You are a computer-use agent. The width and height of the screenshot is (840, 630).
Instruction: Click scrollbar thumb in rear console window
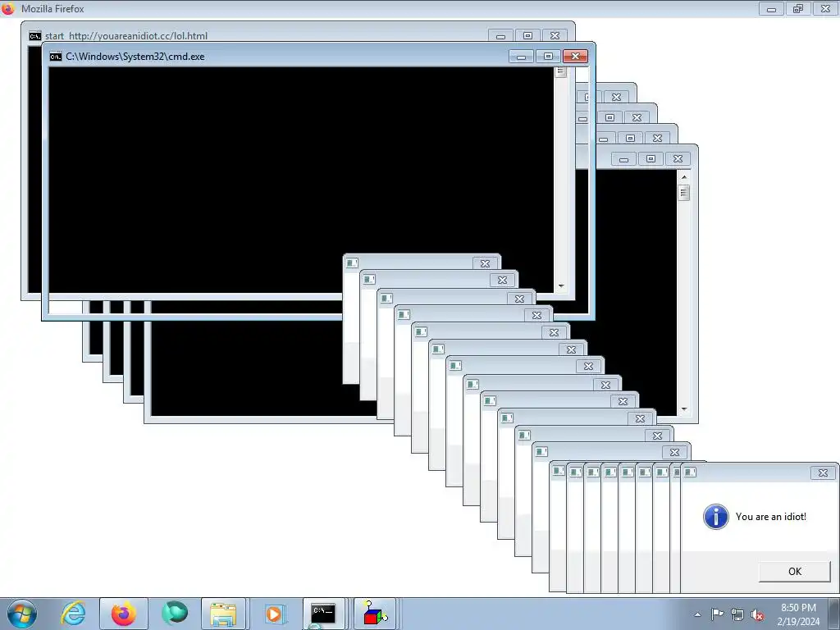tap(683, 192)
